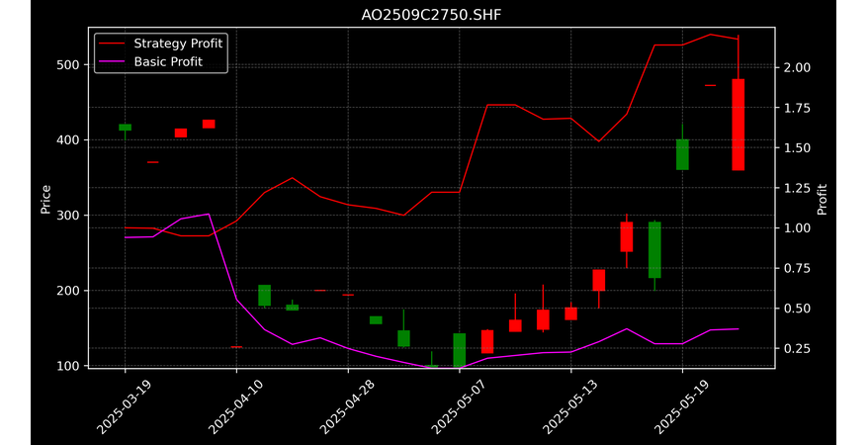Click the Profit axis label on the right
Image resolution: width=868 pixels, height=445 pixels.
click(x=823, y=199)
